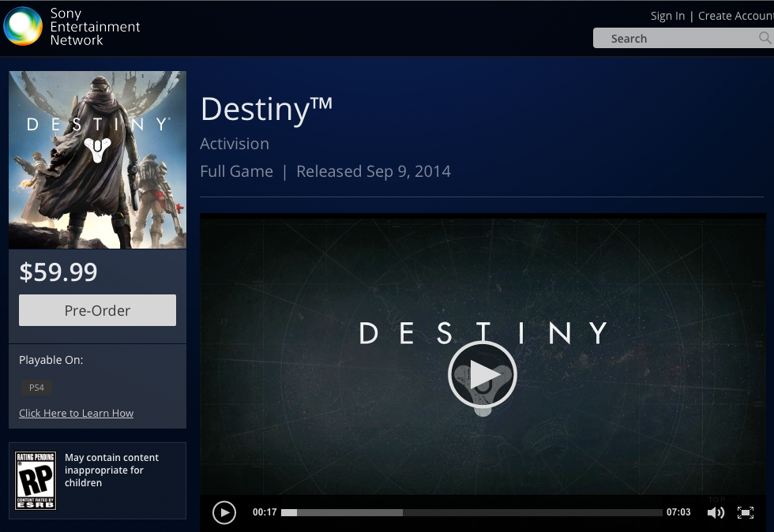Open the Sign In link
The image size is (774, 532).
667,16
